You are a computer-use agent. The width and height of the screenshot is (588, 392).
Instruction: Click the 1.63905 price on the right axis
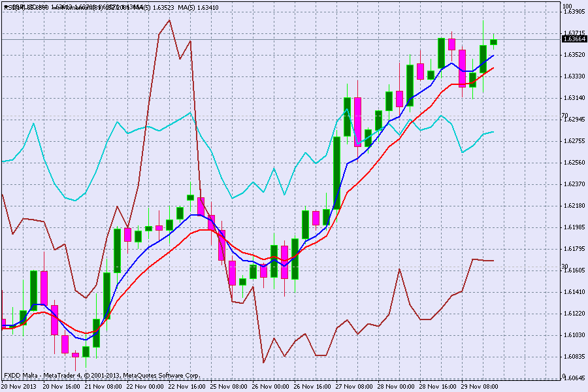[x=573, y=12]
